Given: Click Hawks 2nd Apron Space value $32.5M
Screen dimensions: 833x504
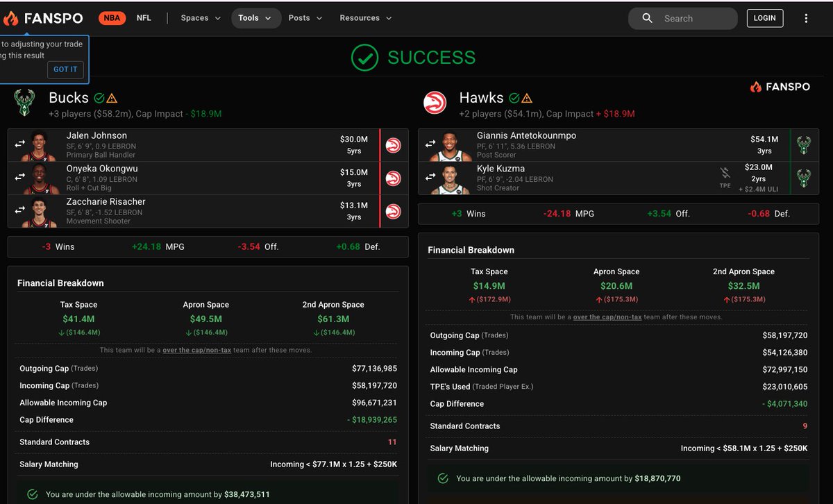Looking at the screenshot, I should coord(743,286).
